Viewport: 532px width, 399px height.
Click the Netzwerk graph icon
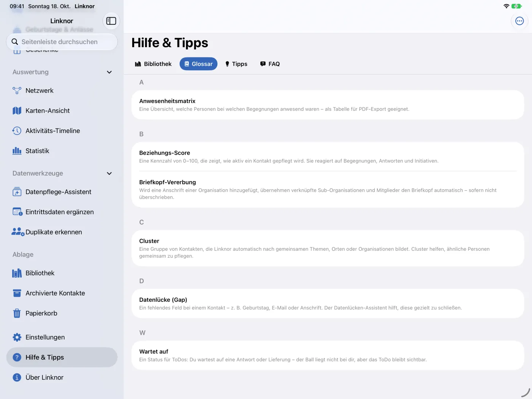(x=17, y=90)
